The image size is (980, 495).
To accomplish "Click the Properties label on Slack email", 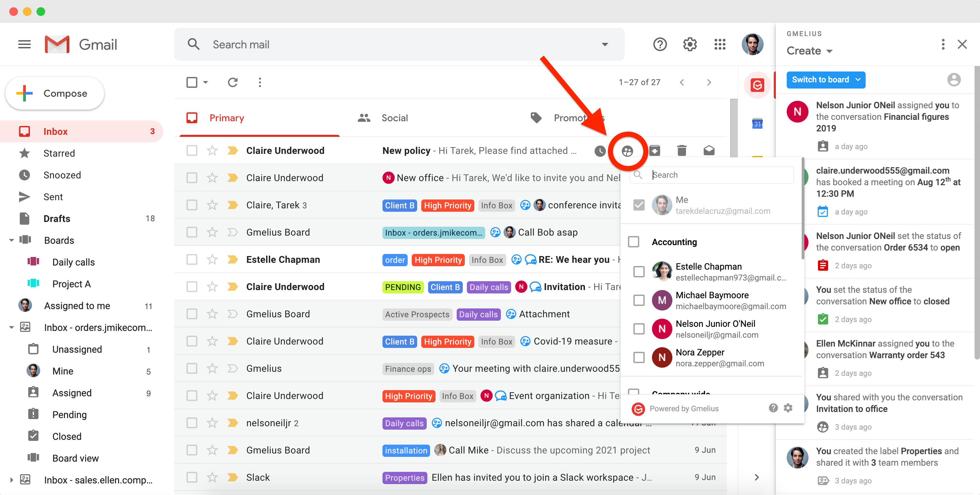I will point(404,478).
